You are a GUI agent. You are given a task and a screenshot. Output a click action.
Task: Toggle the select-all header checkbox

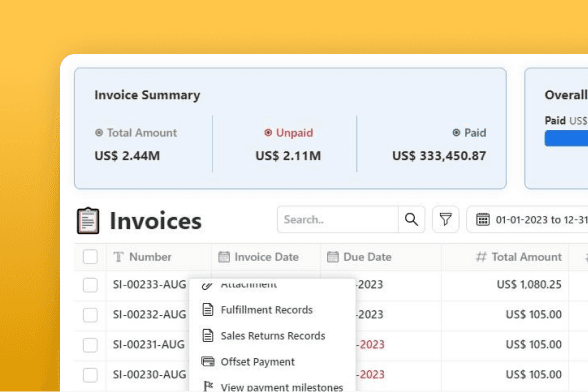[x=90, y=257]
